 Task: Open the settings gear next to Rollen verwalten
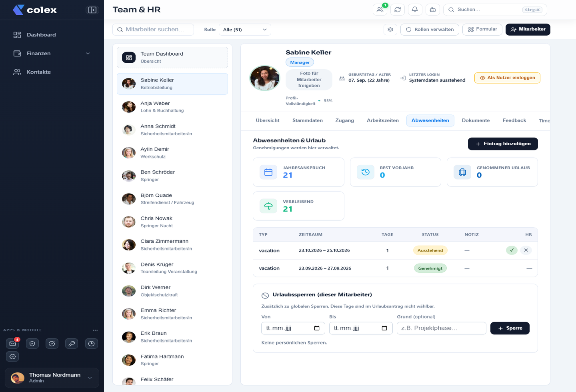pyautogui.click(x=390, y=30)
